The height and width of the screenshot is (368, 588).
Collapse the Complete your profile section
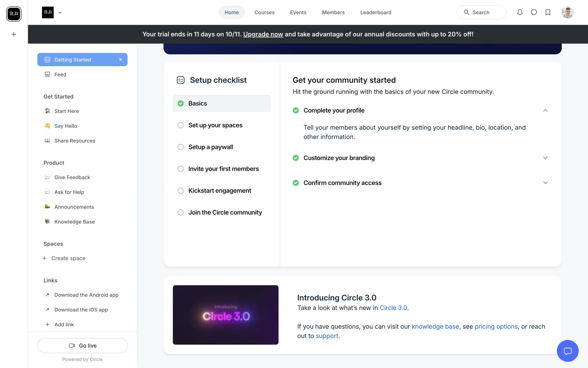[x=545, y=110]
